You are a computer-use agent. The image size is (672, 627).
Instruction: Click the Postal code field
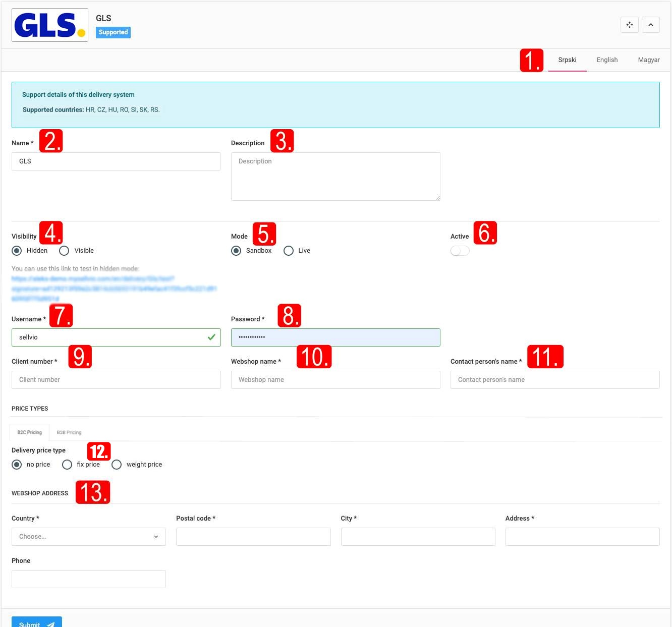[253, 537]
